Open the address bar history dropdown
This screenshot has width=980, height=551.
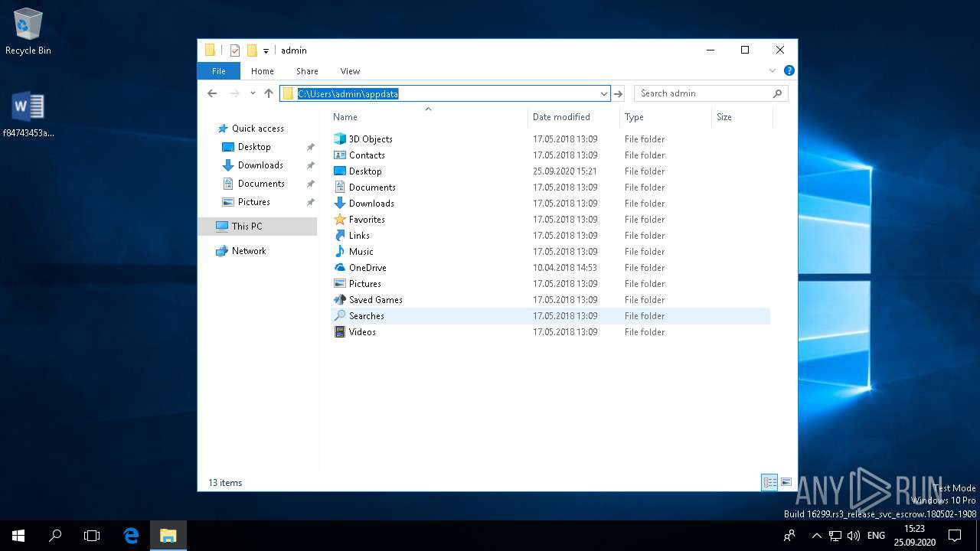coord(604,93)
